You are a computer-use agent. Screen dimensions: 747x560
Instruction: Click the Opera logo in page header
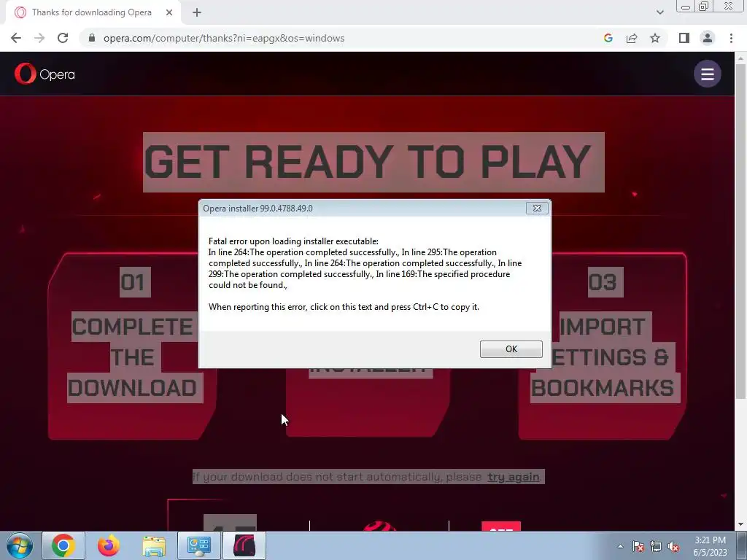click(44, 74)
